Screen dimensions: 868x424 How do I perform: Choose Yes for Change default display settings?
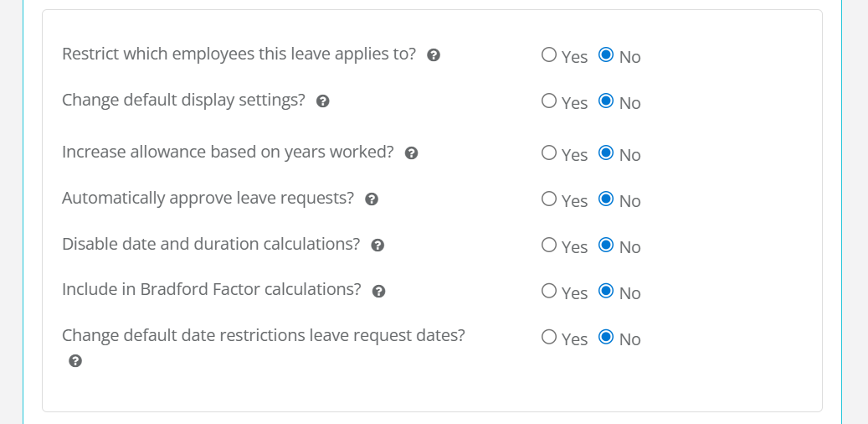549,101
